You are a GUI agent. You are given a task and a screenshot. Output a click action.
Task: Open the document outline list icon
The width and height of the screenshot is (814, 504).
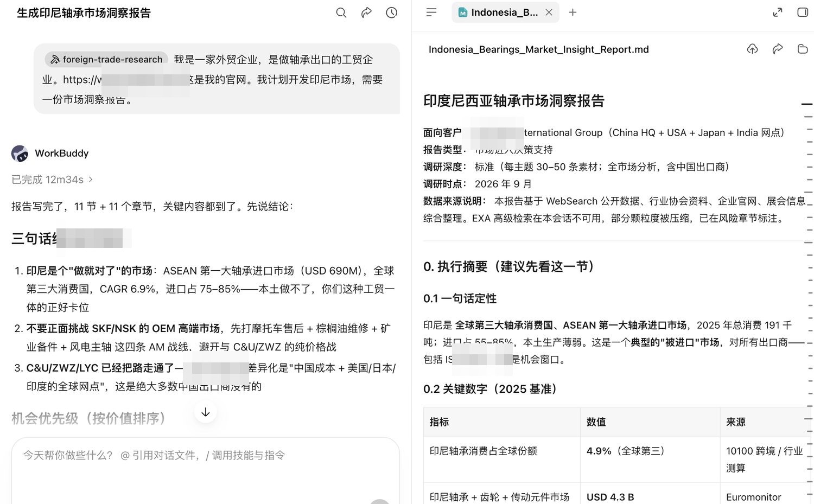point(431,12)
